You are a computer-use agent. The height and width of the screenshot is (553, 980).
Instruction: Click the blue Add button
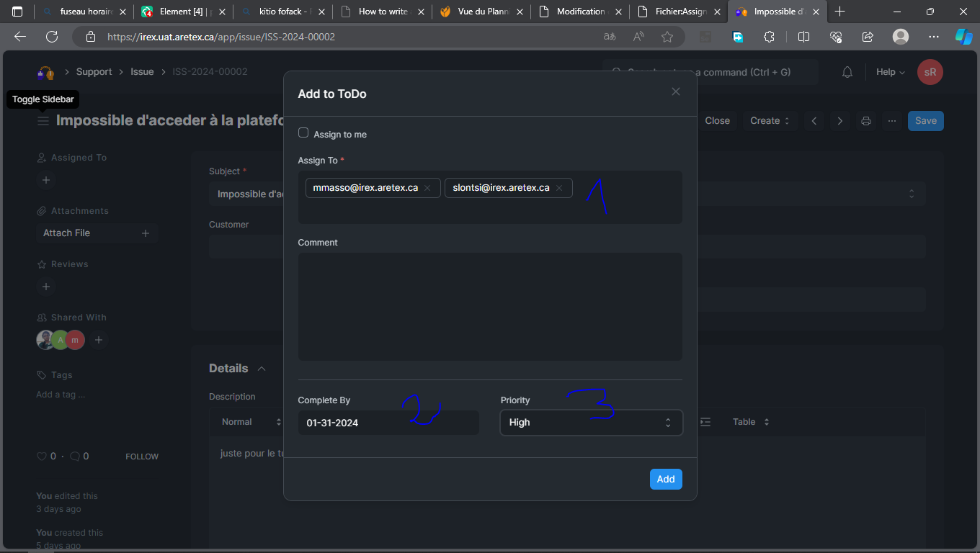tap(666, 480)
